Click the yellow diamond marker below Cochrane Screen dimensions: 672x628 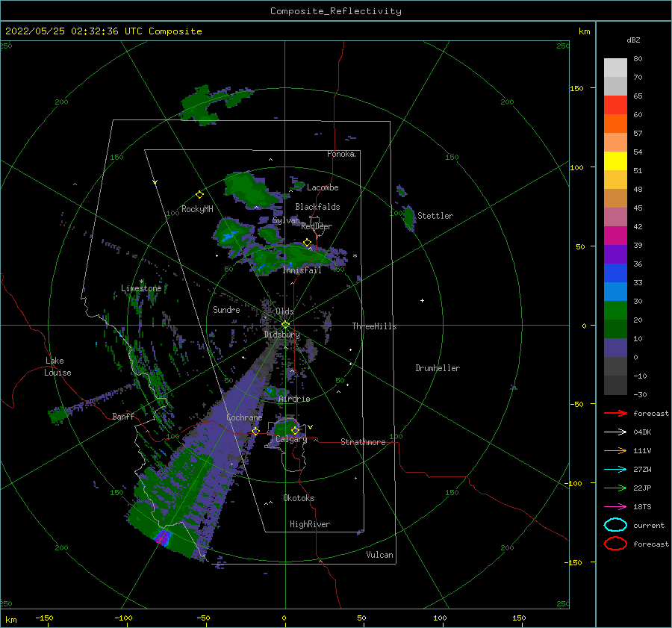click(x=255, y=431)
